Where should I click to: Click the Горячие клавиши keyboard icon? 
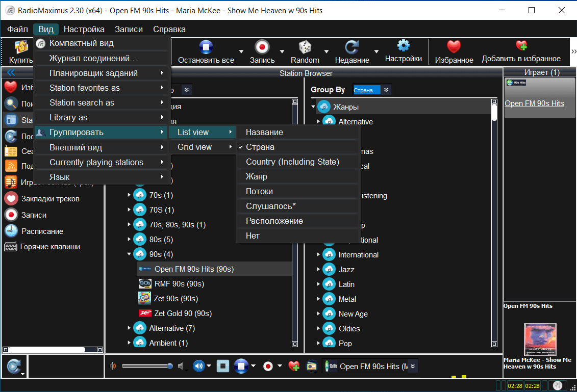click(11, 247)
